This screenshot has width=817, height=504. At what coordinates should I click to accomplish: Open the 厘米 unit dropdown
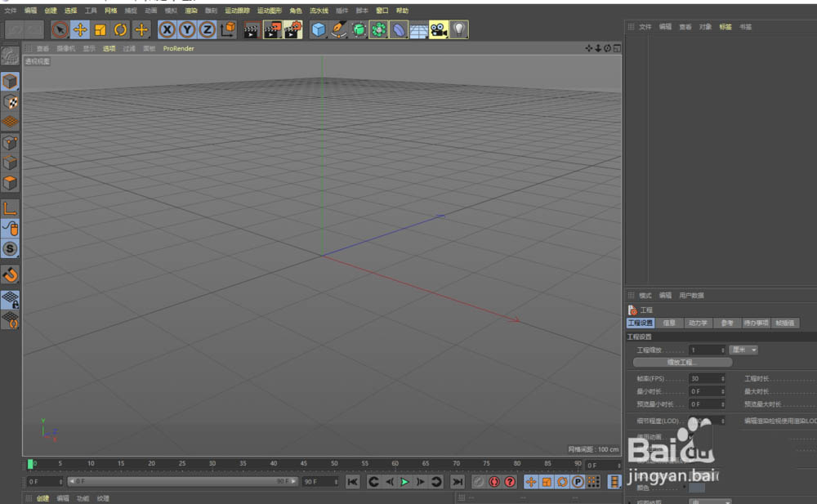(743, 350)
